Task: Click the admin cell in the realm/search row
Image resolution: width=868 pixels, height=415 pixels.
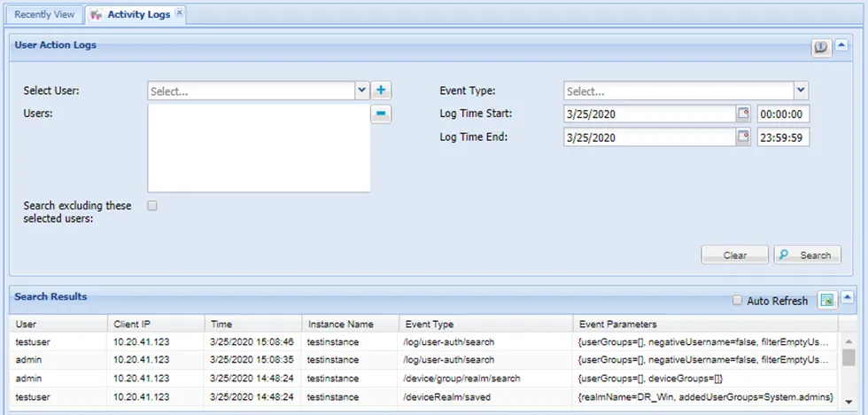Action: pos(58,379)
